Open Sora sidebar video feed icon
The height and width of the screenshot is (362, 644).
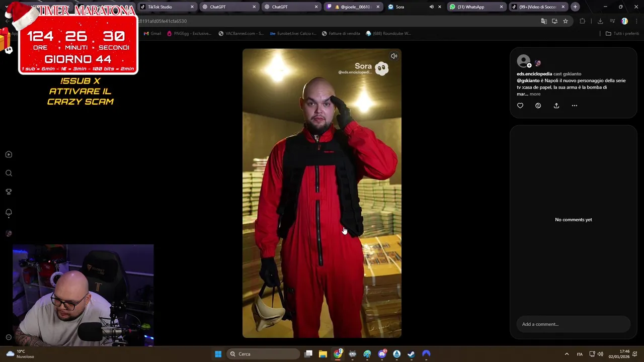(9, 154)
